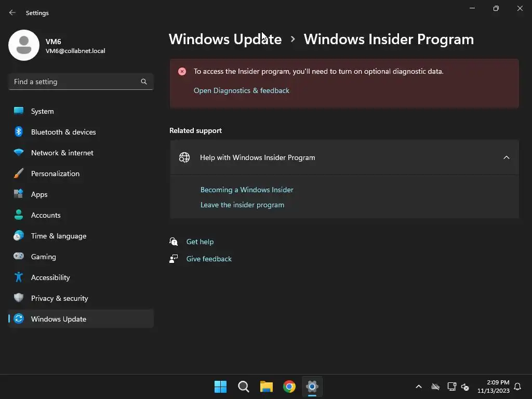Click the VM6 user profile avatar
The image size is (532, 399).
[24, 45]
